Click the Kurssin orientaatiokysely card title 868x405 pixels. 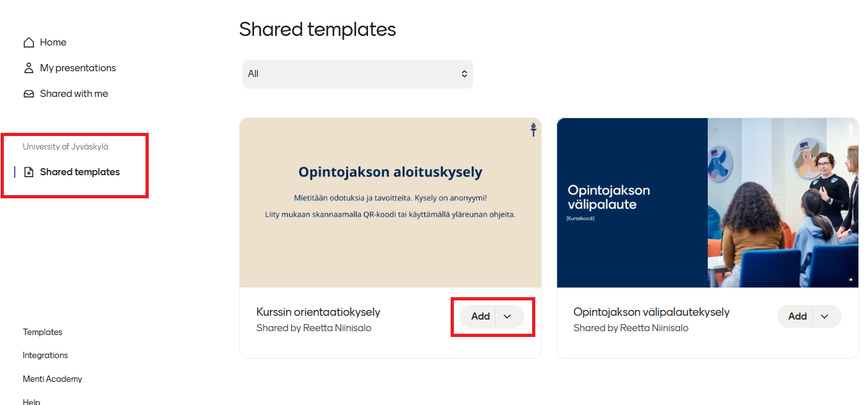coord(318,313)
